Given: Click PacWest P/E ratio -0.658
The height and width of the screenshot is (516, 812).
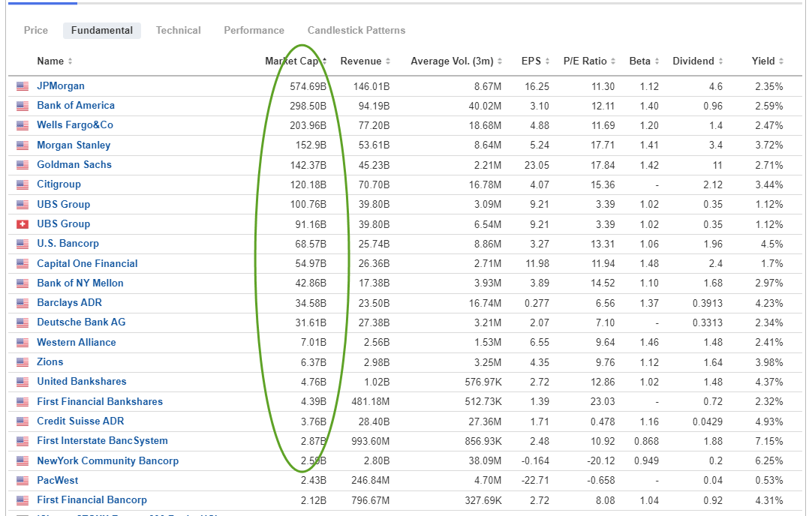Looking at the screenshot, I should pos(600,480).
